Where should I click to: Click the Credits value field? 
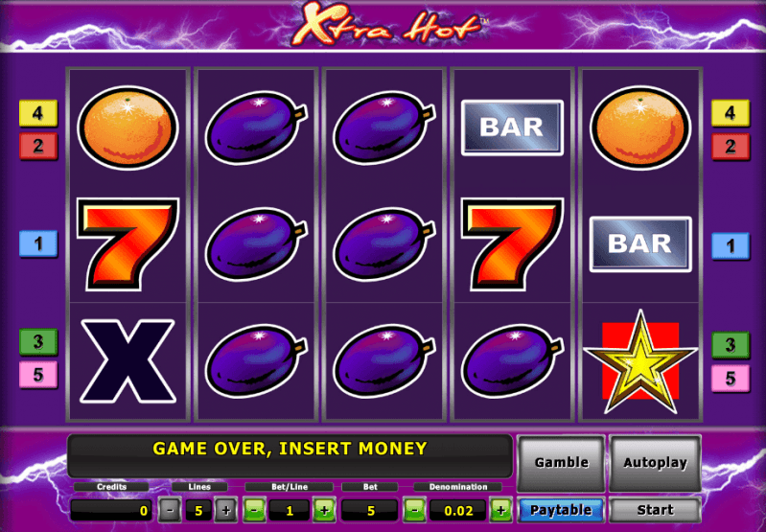[x=111, y=511]
